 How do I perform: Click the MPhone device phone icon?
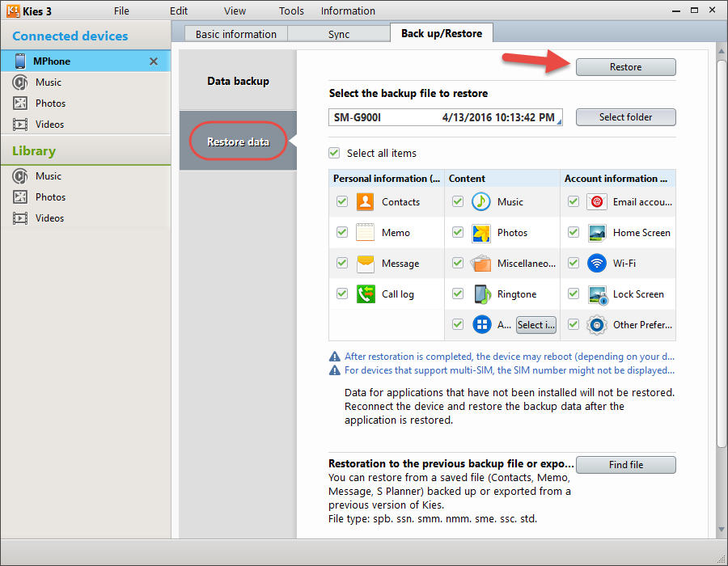coord(20,61)
